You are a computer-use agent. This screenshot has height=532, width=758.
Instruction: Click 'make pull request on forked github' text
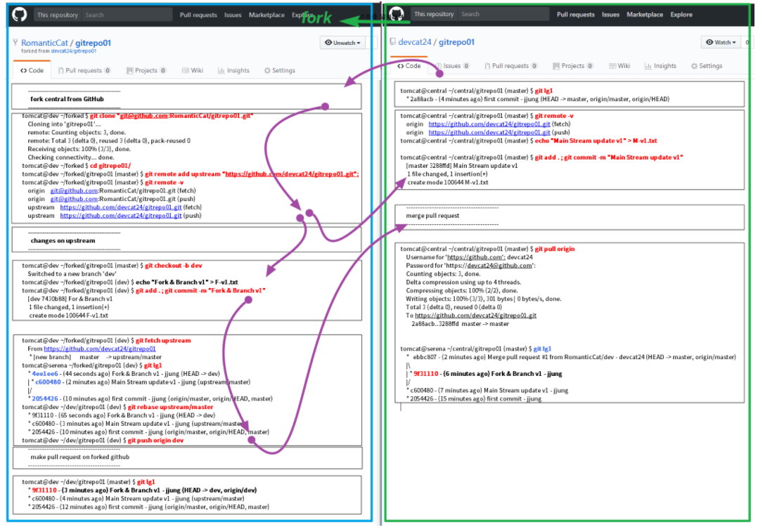pyautogui.click(x=79, y=457)
